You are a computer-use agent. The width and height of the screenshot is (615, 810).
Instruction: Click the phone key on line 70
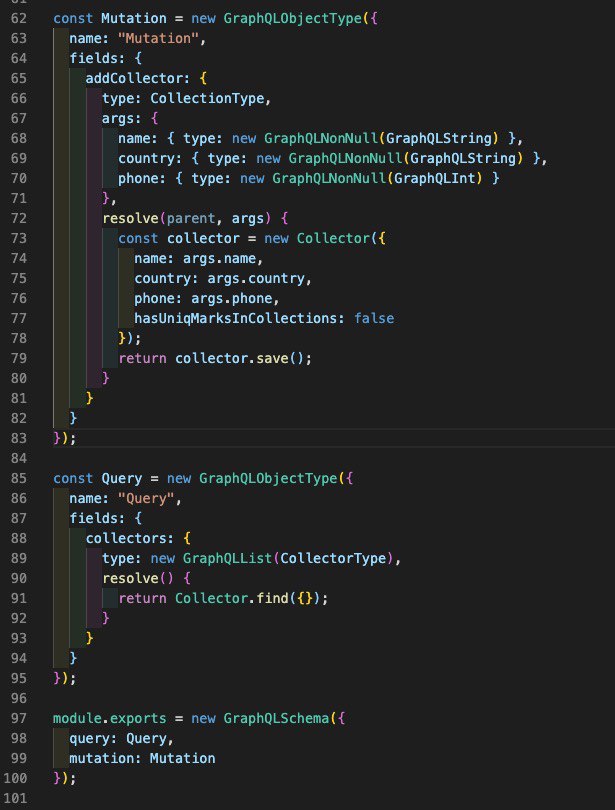click(138, 178)
